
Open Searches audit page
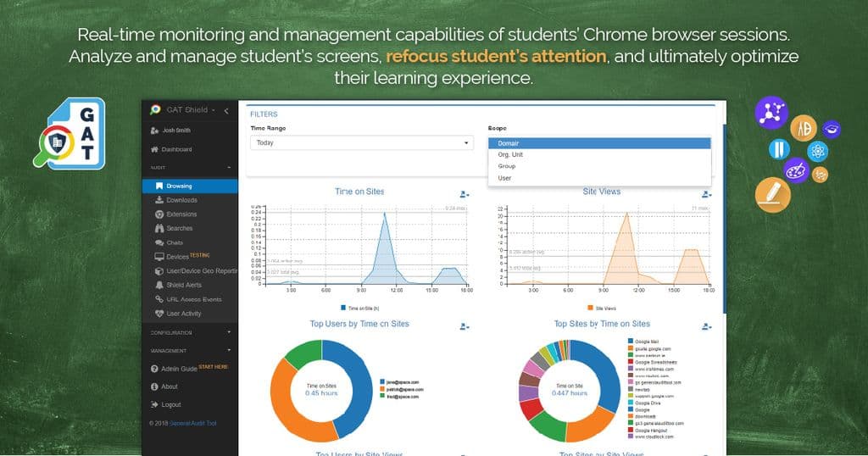(180, 228)
